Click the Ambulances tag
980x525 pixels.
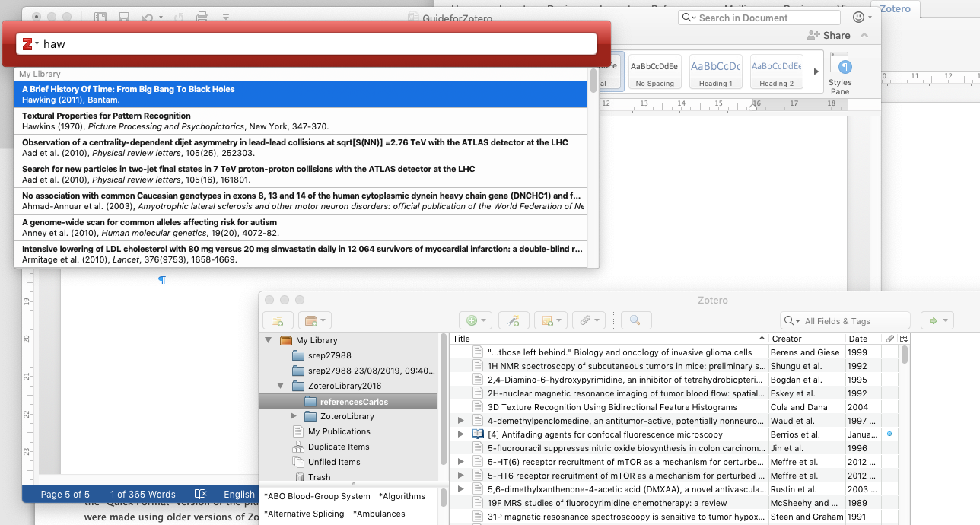(x=379, y=514)
